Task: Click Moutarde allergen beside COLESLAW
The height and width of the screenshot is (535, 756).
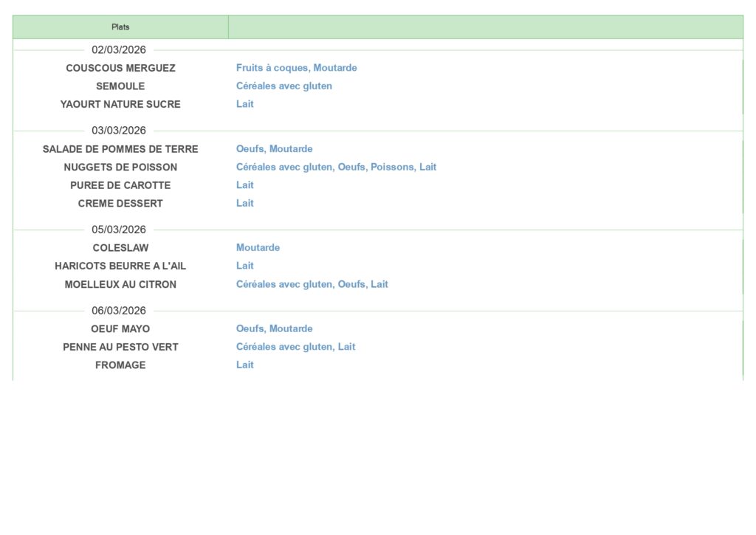Action: point(258,248)
